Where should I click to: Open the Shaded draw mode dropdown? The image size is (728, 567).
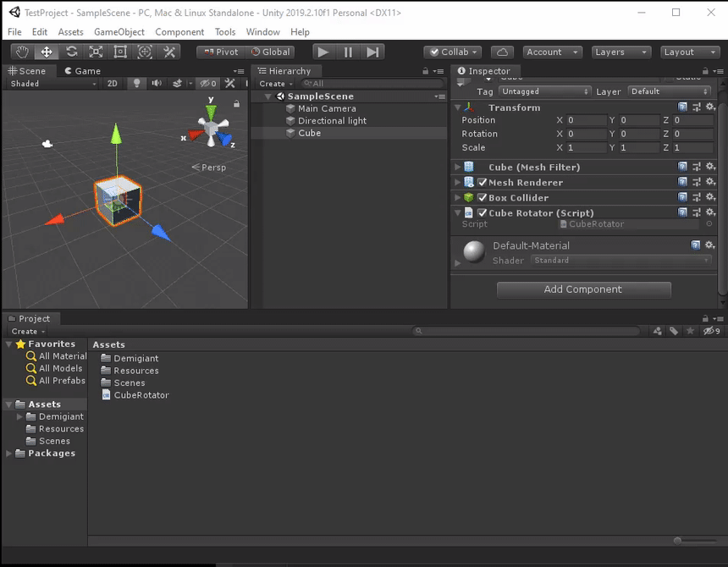tap(53, 84)
